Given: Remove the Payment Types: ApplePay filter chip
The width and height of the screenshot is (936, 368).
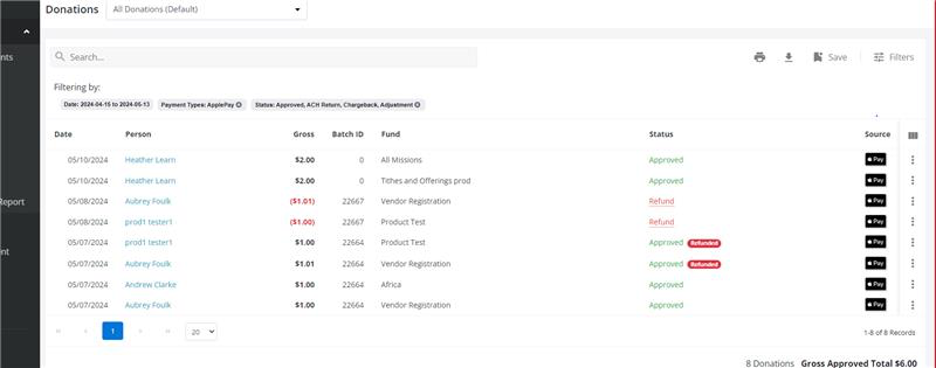Looking at the screenshot, I should tap(239, 105).
